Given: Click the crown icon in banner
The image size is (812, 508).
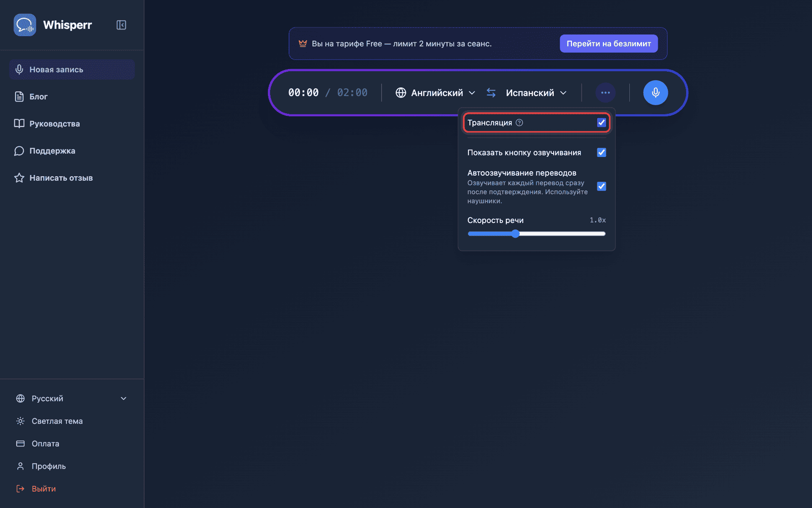Looking at the screenshot, I should (x=303, y=44).
